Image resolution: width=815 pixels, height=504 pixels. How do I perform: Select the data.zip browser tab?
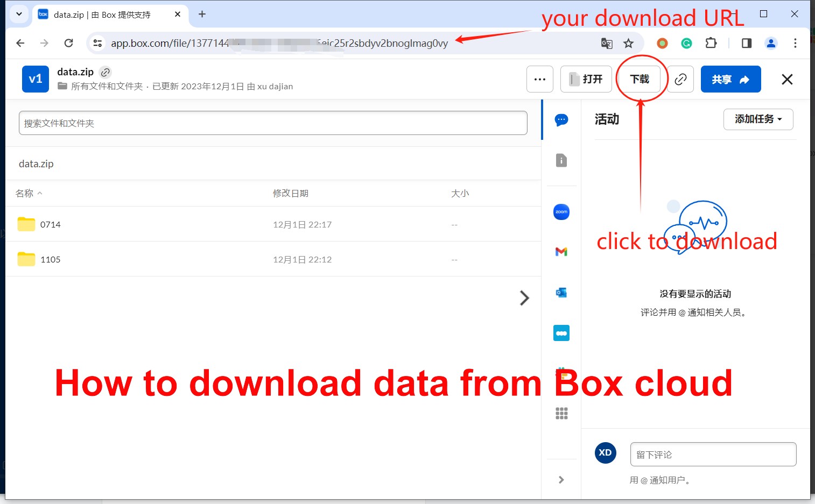click(102, 15)
